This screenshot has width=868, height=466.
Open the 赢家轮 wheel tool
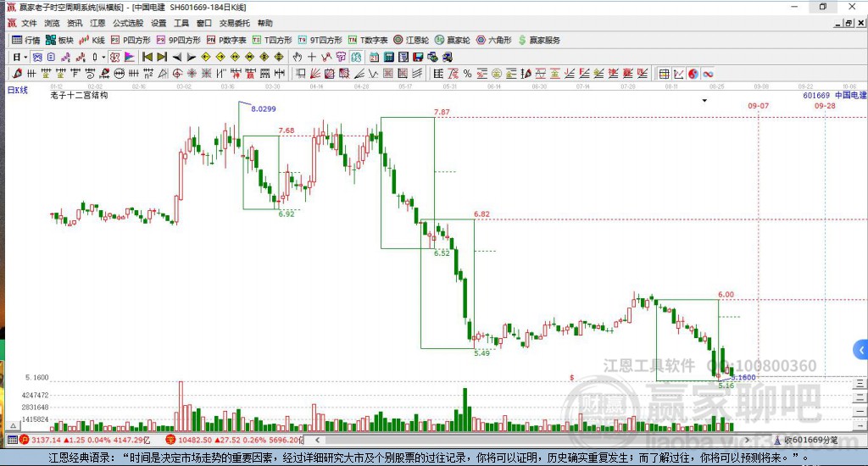[x=453, y=40]
